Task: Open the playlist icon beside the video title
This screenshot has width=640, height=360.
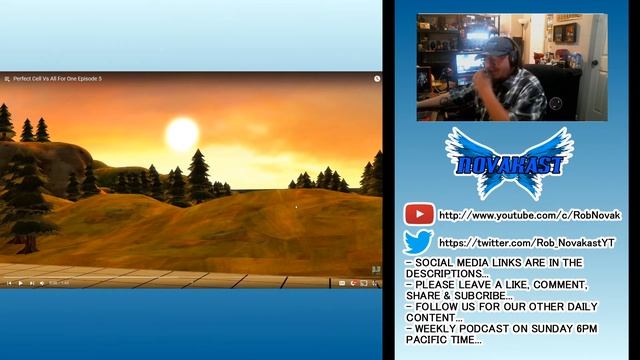Action: [x=7, y=79]
